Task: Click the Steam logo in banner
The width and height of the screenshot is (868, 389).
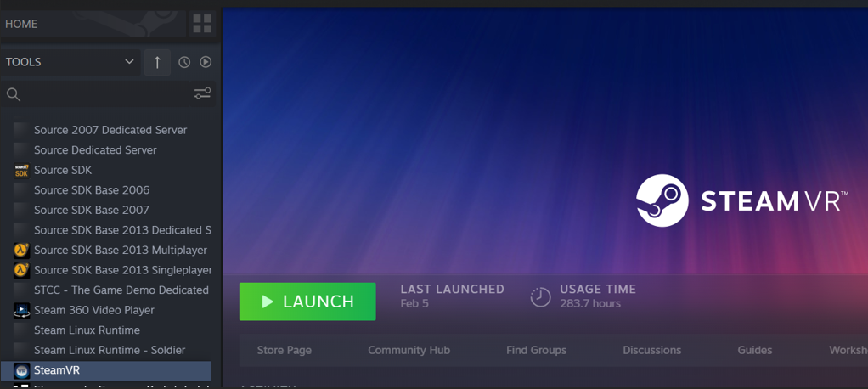Action: [662, 200]
